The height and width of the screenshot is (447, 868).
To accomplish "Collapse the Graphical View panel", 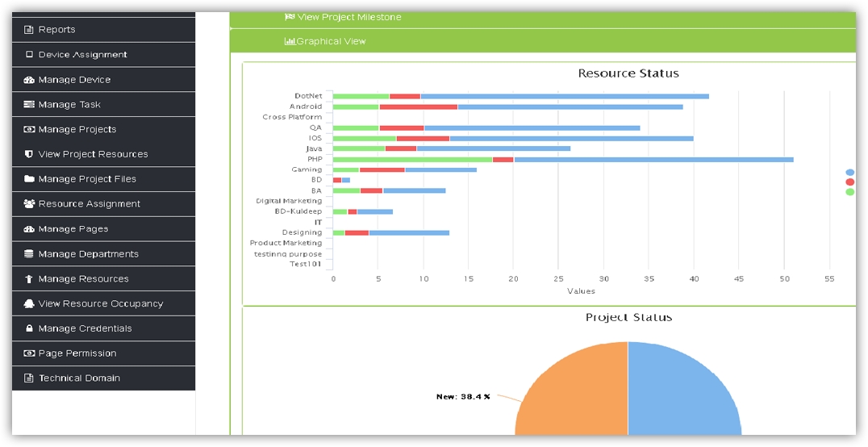I will click(x=542, y=41).
